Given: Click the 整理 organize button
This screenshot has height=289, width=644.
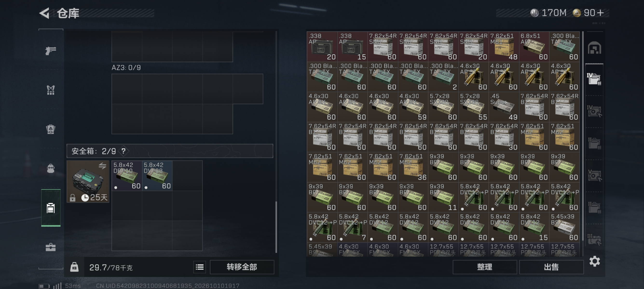Looking at the screenshot, I should (485, 267).
